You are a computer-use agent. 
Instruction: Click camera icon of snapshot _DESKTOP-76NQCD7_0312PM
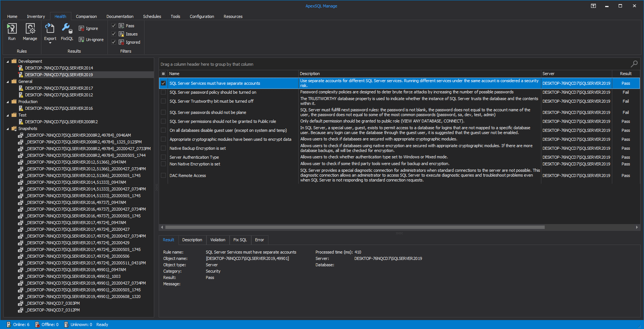pos(21,310)
